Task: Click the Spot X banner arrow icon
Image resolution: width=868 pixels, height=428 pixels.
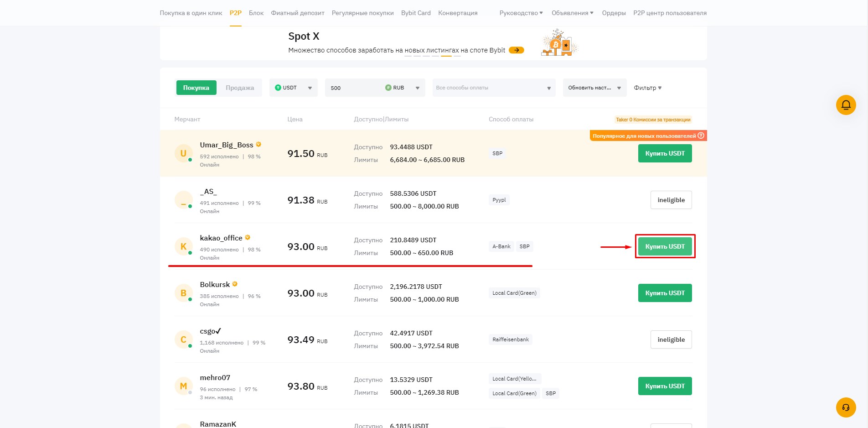Action: point(516,50)
